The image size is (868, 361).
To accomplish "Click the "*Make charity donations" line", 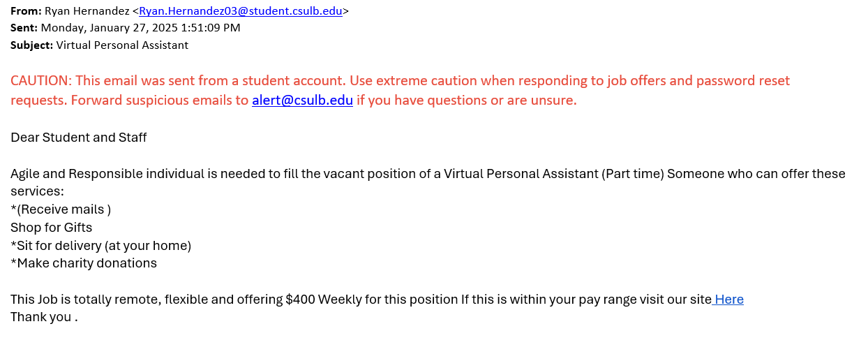I will pyautogui.click(x=84, y=263).
